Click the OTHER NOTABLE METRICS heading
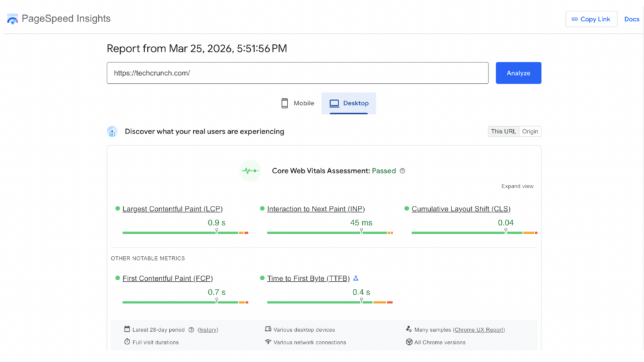The width and height of the screenshot is (644, 362). (148, 258)
